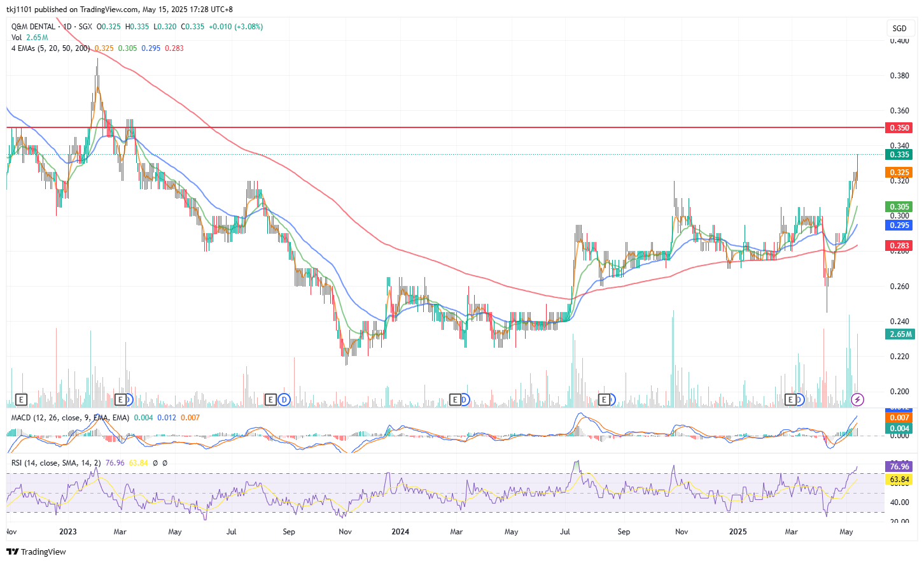924x563 pixels.
Task: Click the dividend D marker beside March 2024 earnings
Action: click(x=465, y=399)
